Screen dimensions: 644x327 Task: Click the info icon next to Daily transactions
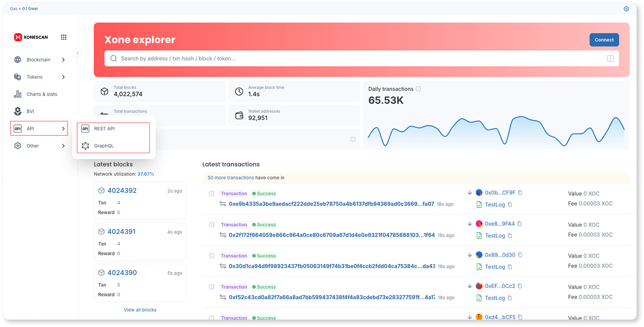[418, 89]
